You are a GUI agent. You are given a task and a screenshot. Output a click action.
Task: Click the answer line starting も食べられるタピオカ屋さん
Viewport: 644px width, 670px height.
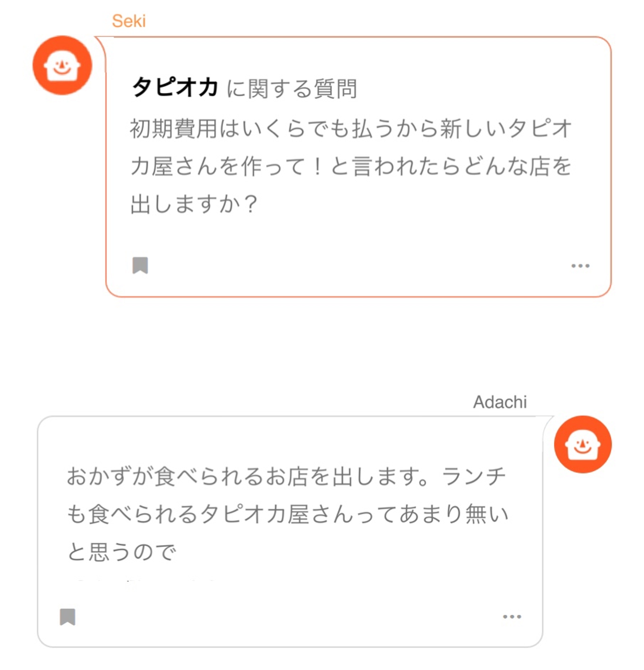tap(287, 514)
